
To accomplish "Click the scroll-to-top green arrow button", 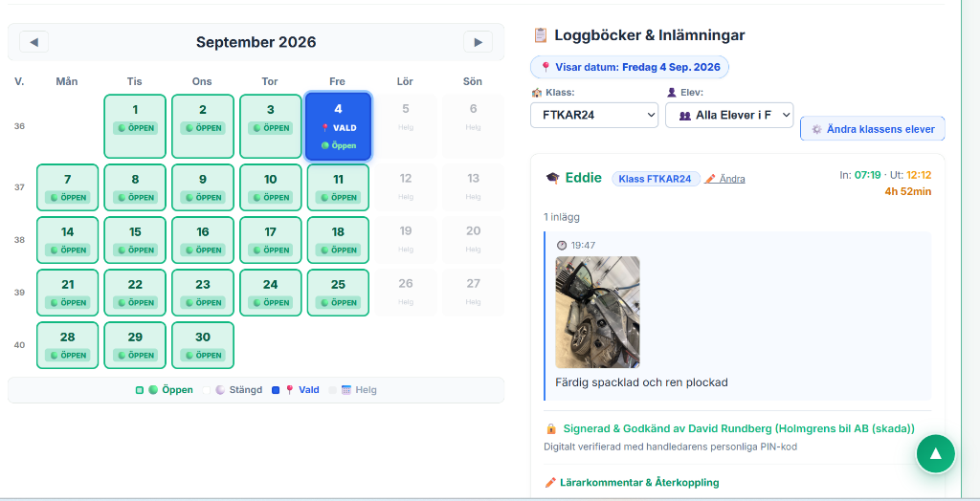I will click(x=936, y=453).
